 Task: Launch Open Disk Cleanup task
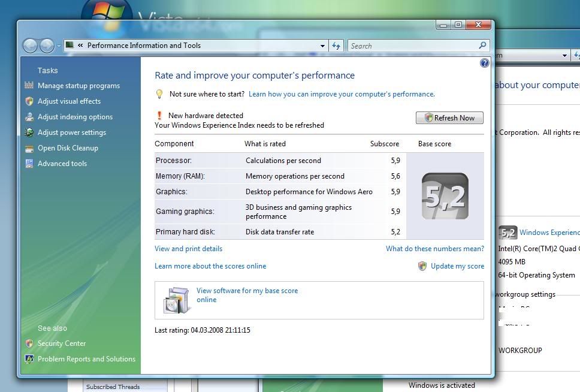click(68, 147)
